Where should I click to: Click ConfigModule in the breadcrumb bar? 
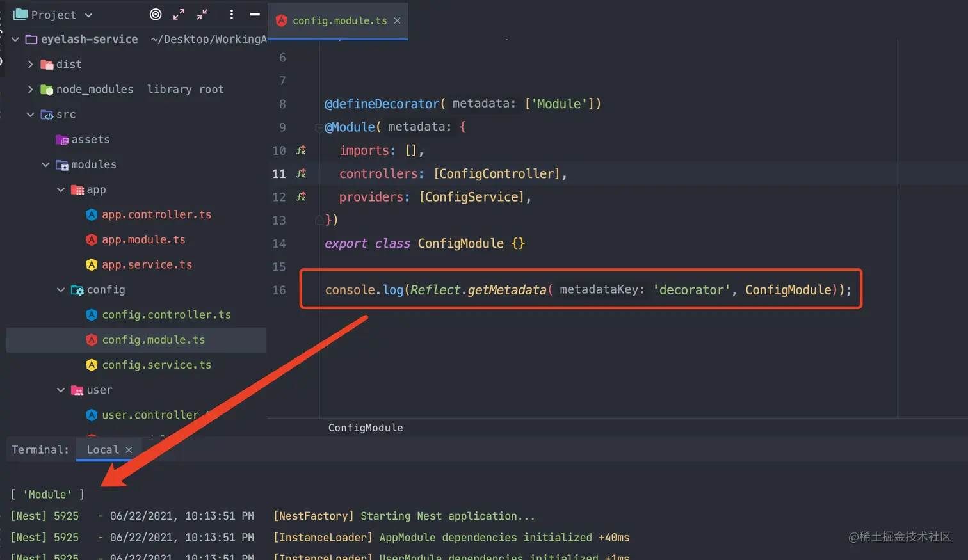366,428
